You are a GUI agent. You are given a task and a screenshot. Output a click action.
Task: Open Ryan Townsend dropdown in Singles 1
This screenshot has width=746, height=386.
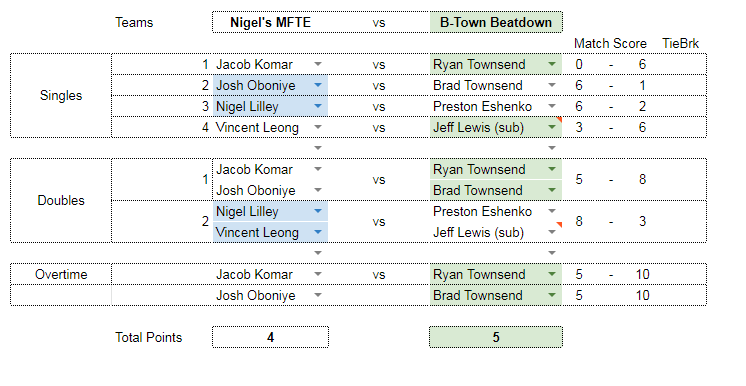pyautogui.click(x=552, y=64)
